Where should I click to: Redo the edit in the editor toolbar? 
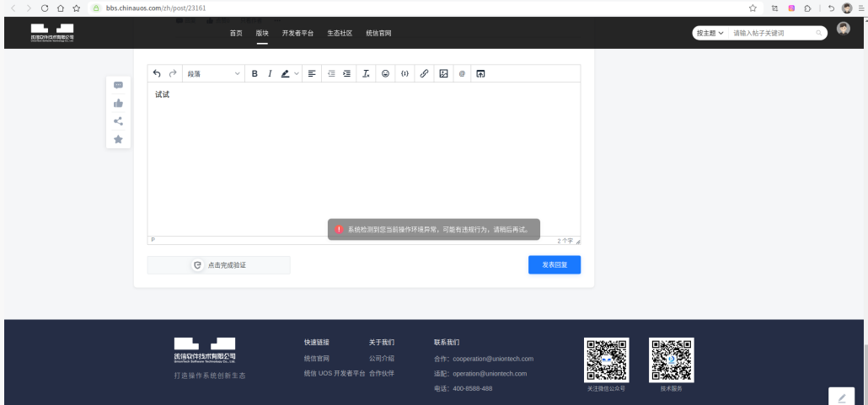pos(173,73)
